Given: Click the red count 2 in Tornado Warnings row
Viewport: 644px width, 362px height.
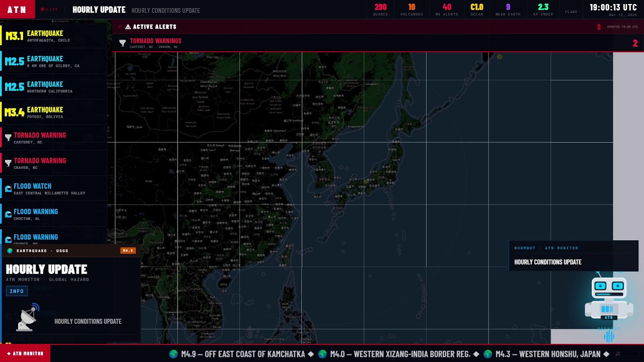Looking at the screenshot, I should coord(635,44).
